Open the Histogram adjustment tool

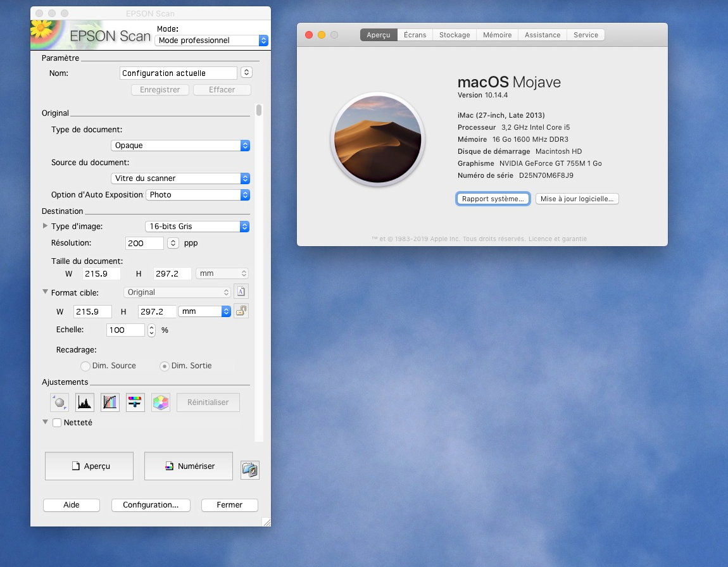click(84, 402)
